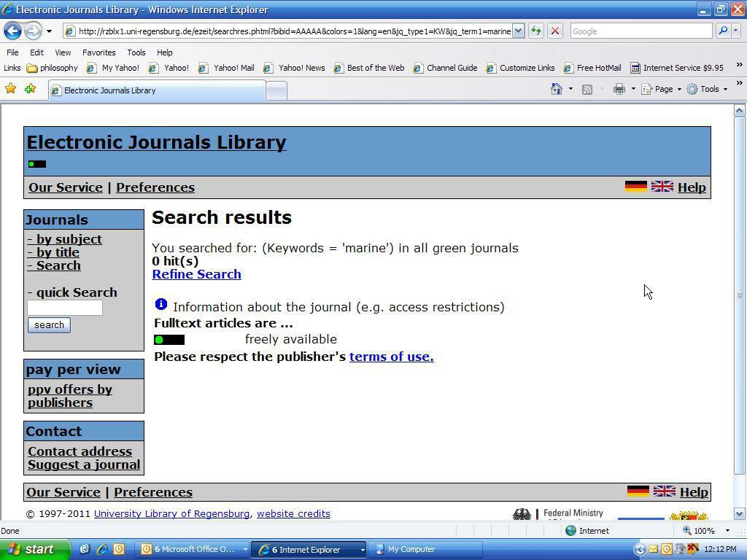Click the top Preferences link
The width and height of the screenshot is (747, 560).
(155, 187)
